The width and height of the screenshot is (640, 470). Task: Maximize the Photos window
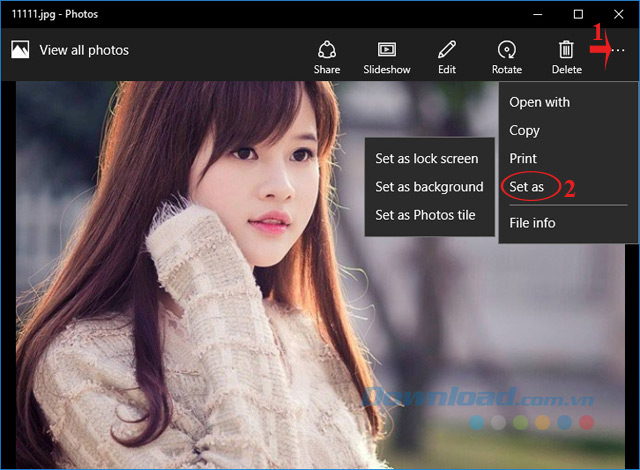[x=578, y=14]
